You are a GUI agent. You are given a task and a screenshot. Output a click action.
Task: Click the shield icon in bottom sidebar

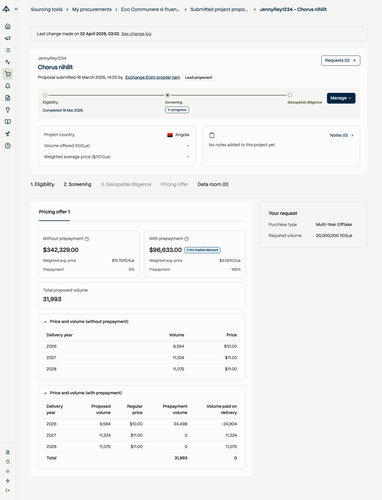[8, 462]
